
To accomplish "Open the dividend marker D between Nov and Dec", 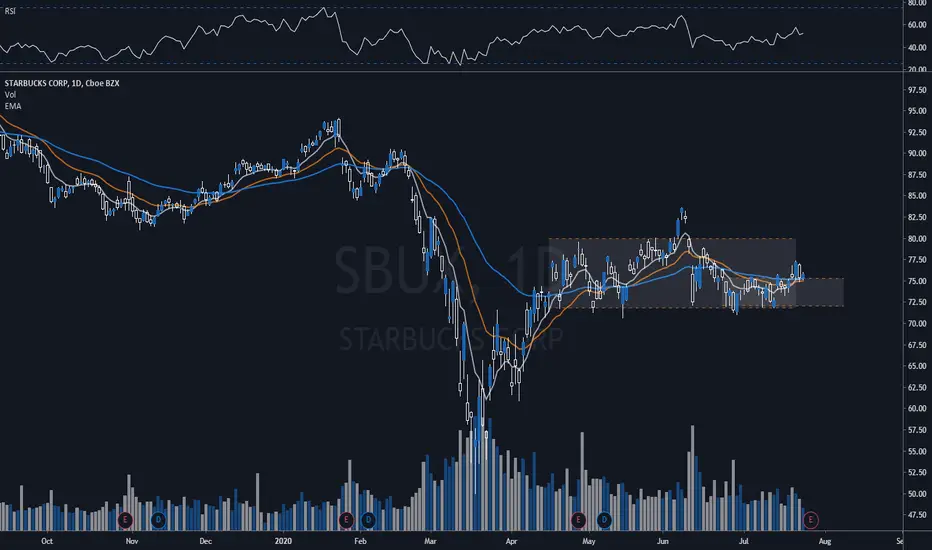I will coord(158,520).
